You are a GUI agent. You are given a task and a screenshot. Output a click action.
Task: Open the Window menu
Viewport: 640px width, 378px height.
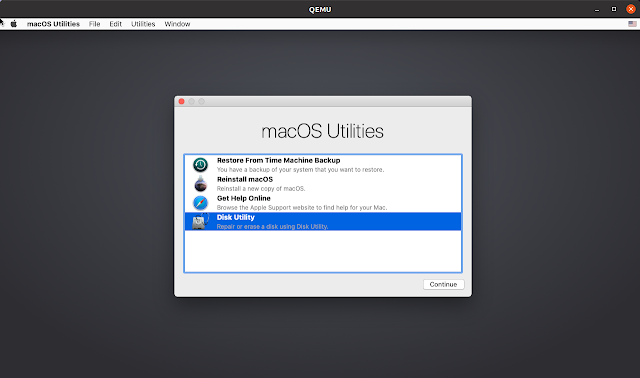177,24
